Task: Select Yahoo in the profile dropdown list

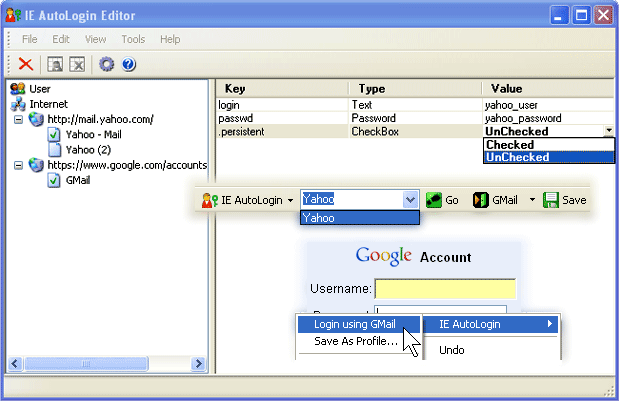Action: [360, 218]
